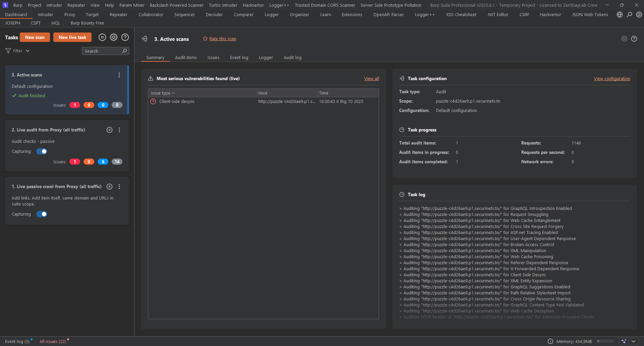This screenshot has height=346, width=644.
Task: Open the Burp menu
Action: pos(18,5)
